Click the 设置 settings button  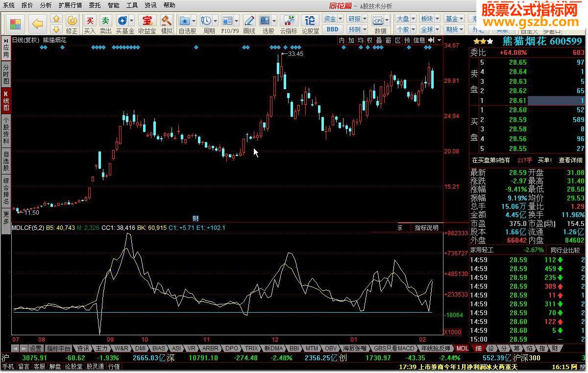pos(35,348)
